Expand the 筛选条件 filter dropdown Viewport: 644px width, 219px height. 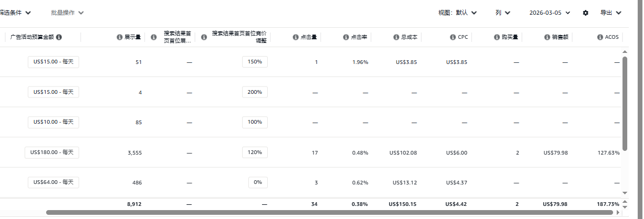pos(15,12)
